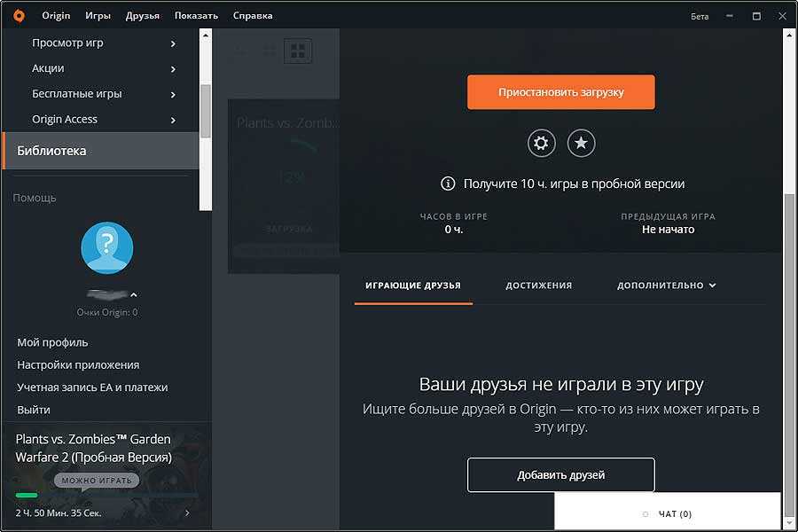Select the Играющие друзья tab
This screenshot has width=798, height=532.
point(413,286)
